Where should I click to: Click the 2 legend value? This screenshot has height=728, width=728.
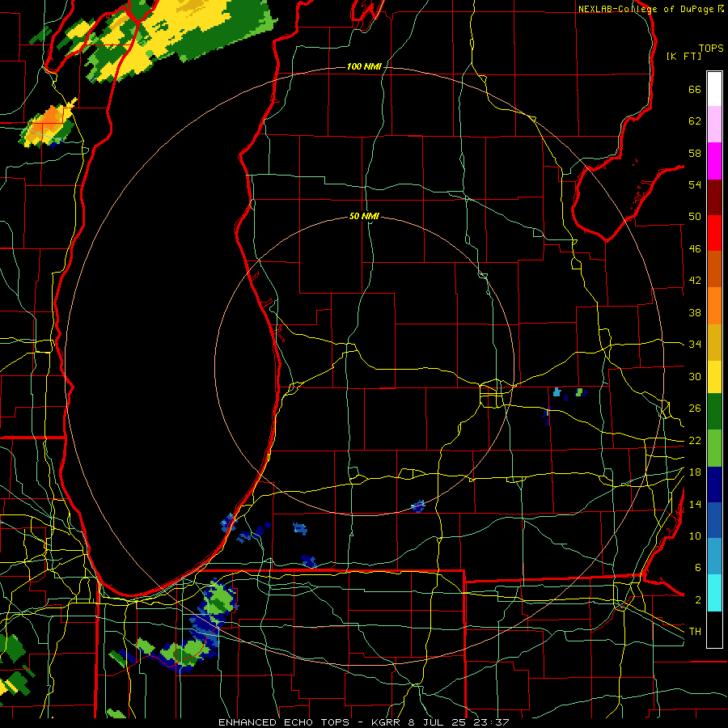point(697,600)
